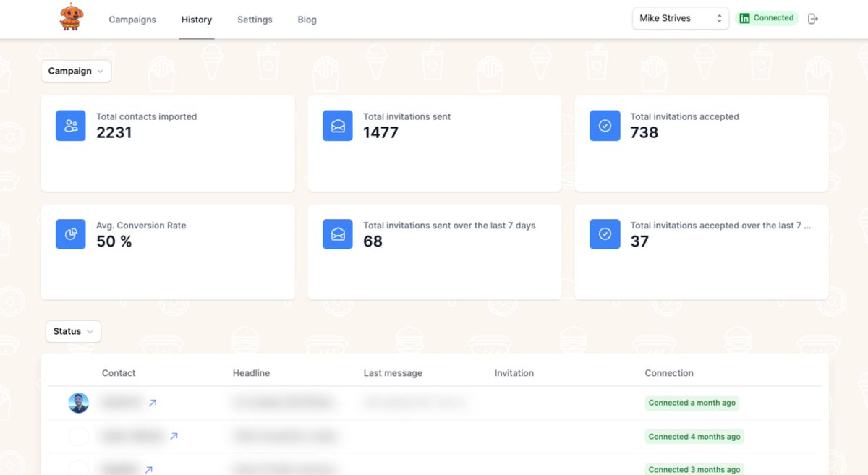Click the contact avatar photo in the first row
This screenshot has height=475, width=868.
coord(79,403)
